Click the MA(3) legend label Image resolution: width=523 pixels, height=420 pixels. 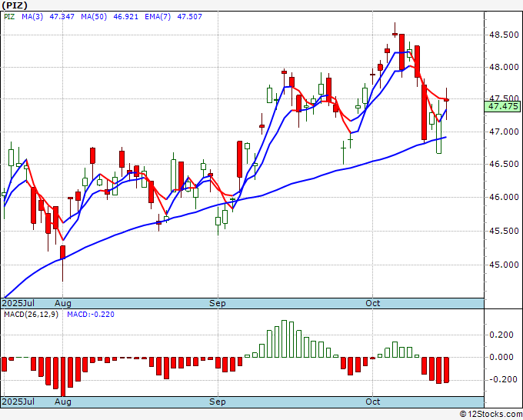[x=32, y=17]
